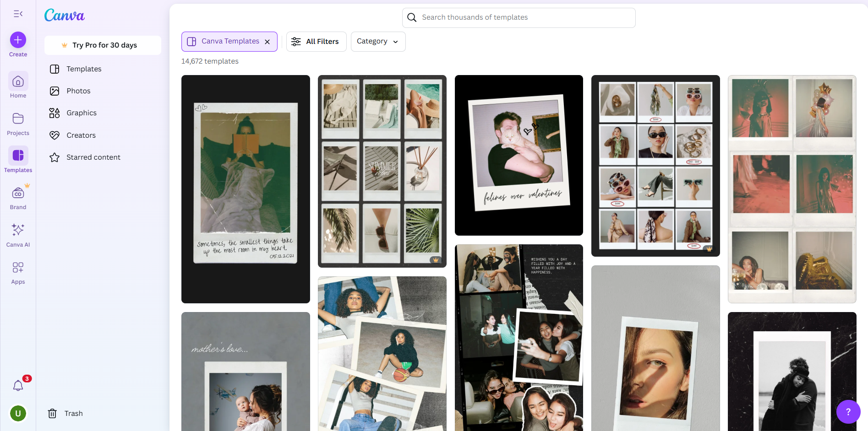This screenshot has width=868, height=431.
Task: Remove the Canva Templates filter with X
Action: [267, 42]
